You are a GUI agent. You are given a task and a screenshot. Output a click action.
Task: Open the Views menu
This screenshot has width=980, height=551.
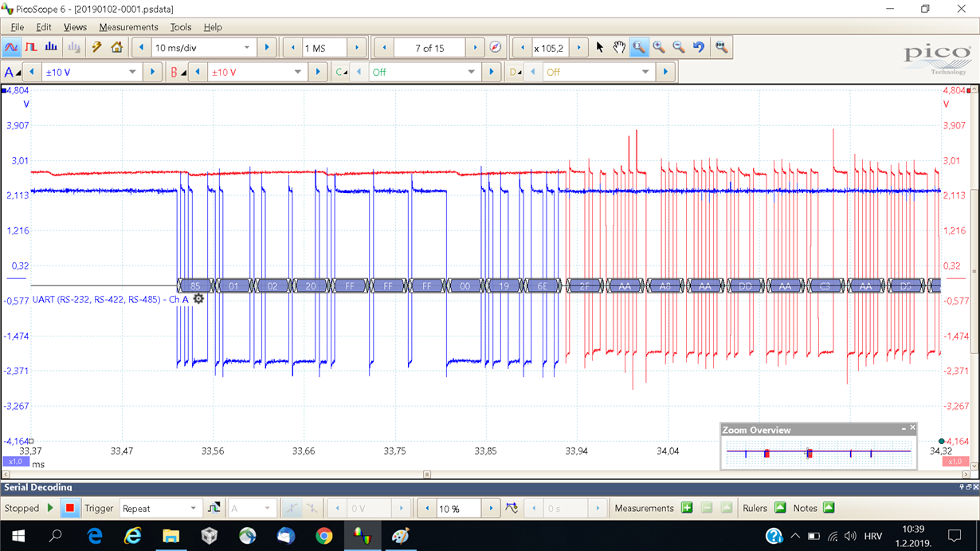point(75,27)
